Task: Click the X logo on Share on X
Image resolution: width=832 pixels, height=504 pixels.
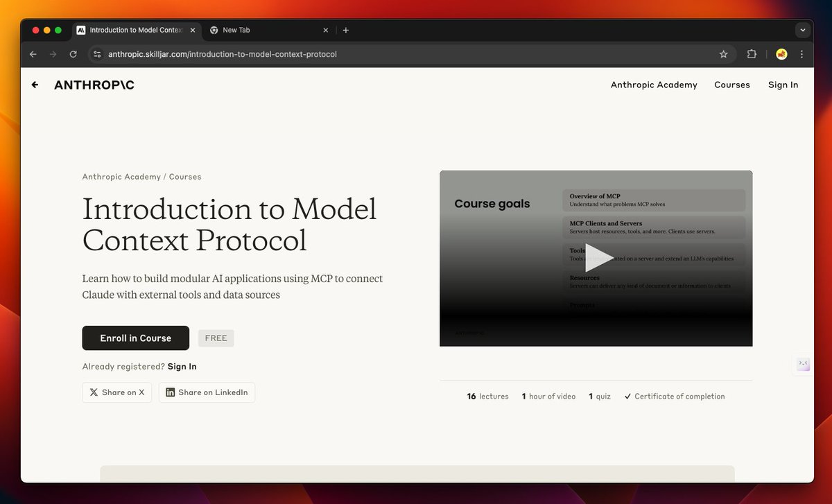Action: click(x=94, y=392)
